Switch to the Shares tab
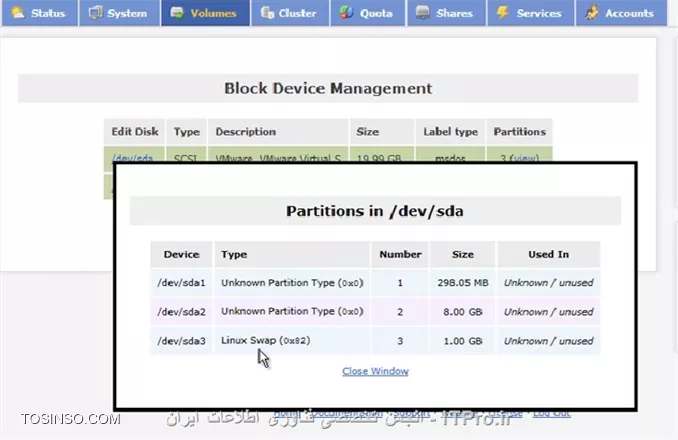The width and height of the screenshot is (678, 440). (446, 13)
